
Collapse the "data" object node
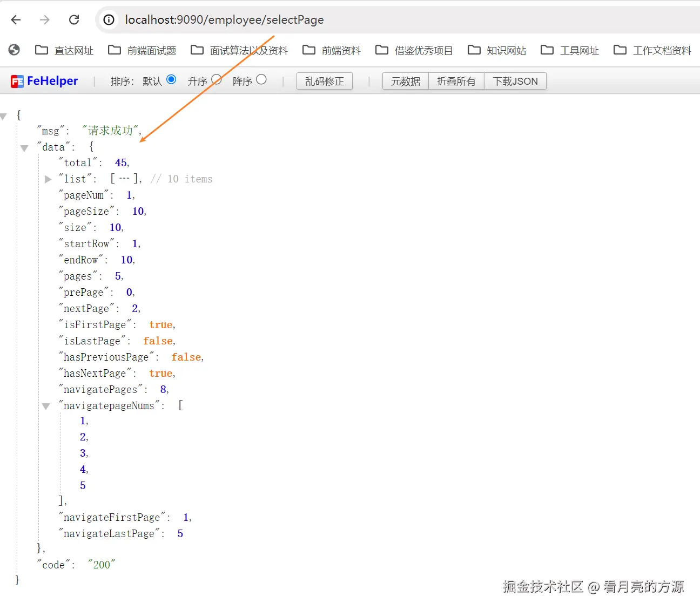point(24,148)
